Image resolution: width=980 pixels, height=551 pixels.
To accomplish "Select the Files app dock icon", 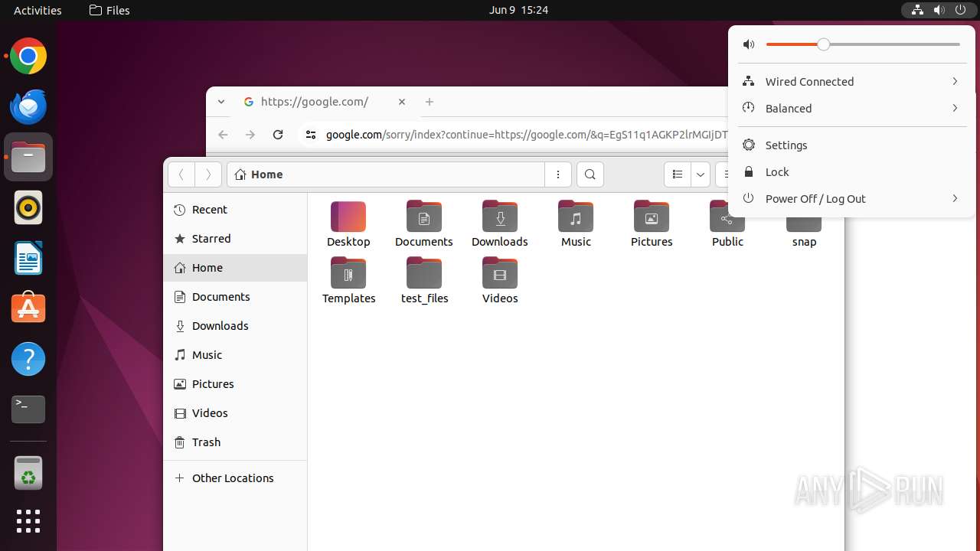I will (x=28, y=157).
